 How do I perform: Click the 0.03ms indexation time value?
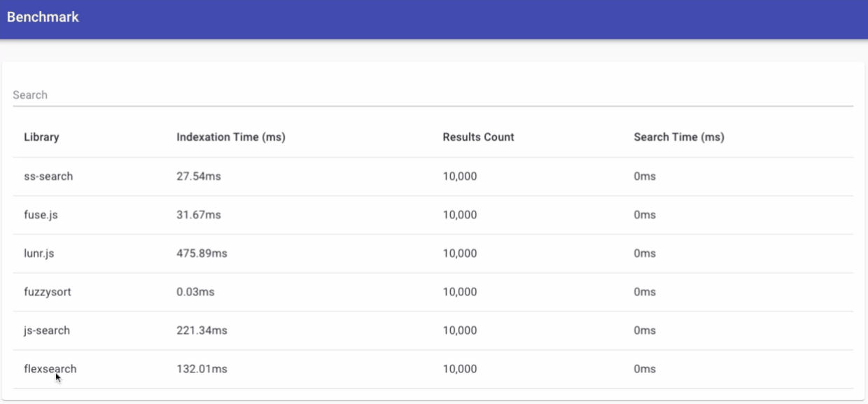click(x=195, y=292)
